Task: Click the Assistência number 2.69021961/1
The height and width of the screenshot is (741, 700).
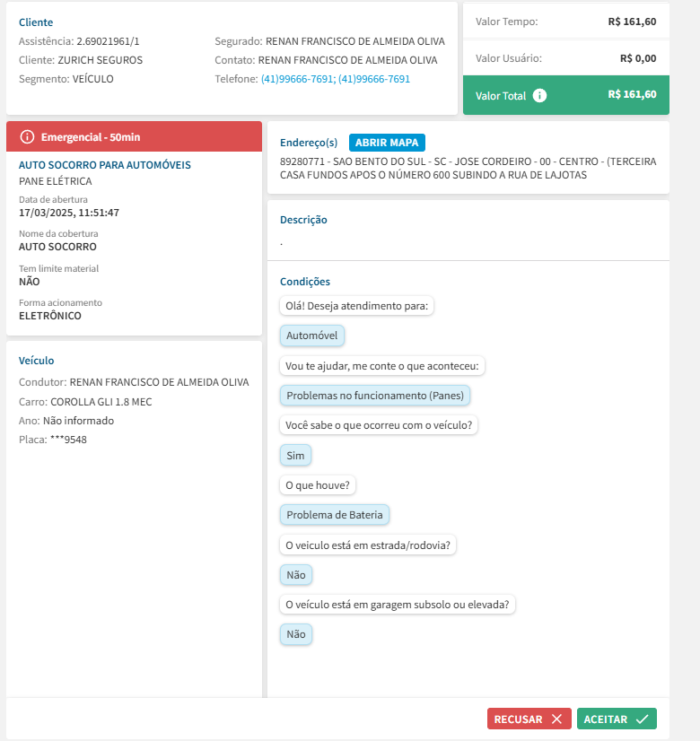Action: (x=108, y=41)
